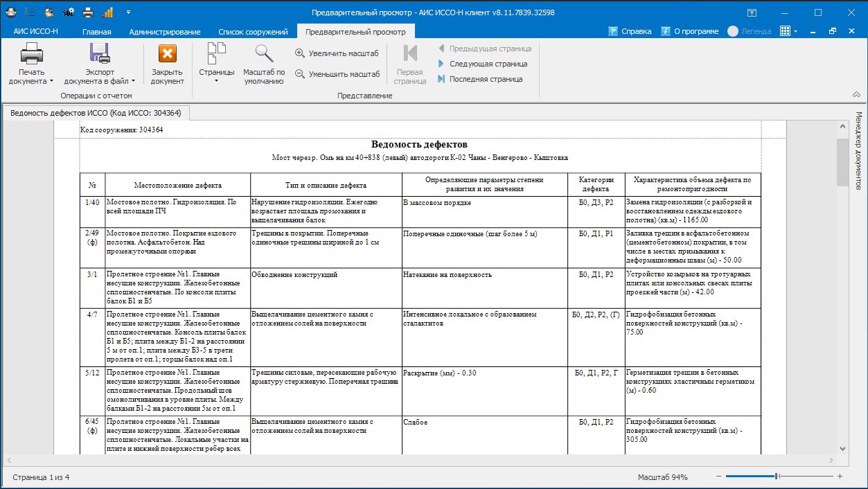Click the bar chart icon in the title bar

[x=107, y=12]
